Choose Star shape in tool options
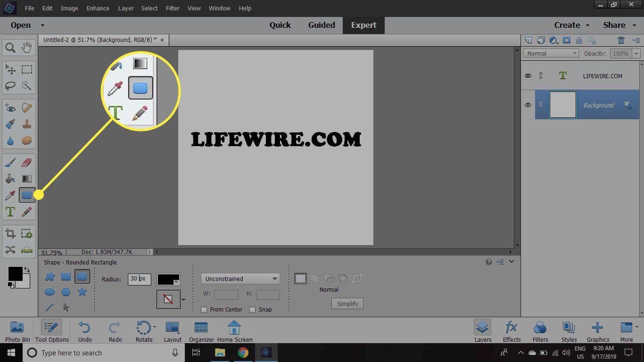The height and width of the screenshot is (362, 644). [83, 292]
